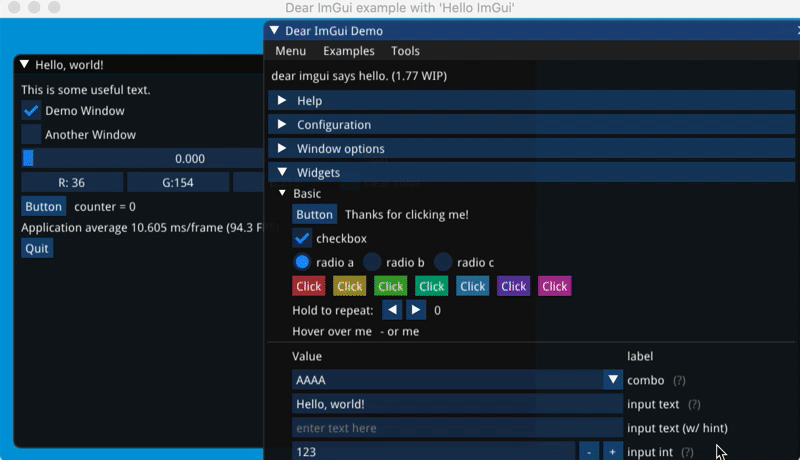The width and height of the screenshot is (800, 460).
Task: Click the left arrow repeat button
Action: pos(392,310)
